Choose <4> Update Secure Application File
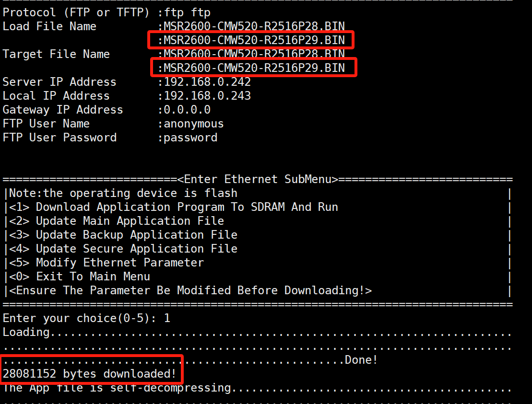This screenshot has width=532, height=404. click(123, 249)
